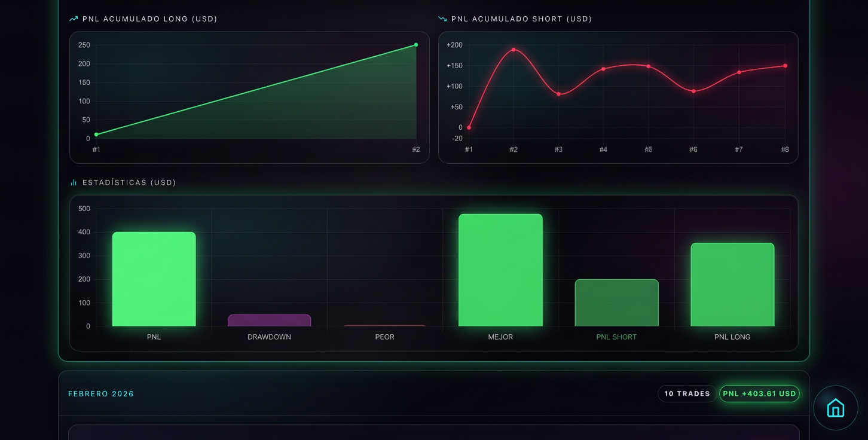The width and height of the screenshot is (868, 440).
Task: Click data point #2 on the short chart
Action: pyautogui.click(x=514, y=50)
